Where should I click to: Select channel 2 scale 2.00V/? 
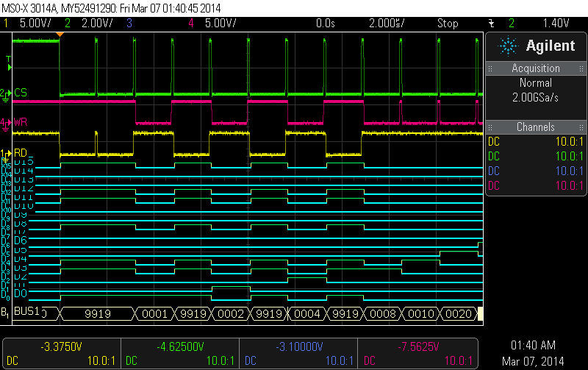(97, 24)
